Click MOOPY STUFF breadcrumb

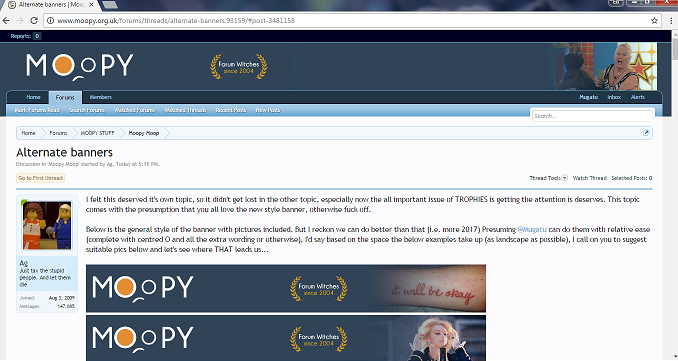[97, 133]
